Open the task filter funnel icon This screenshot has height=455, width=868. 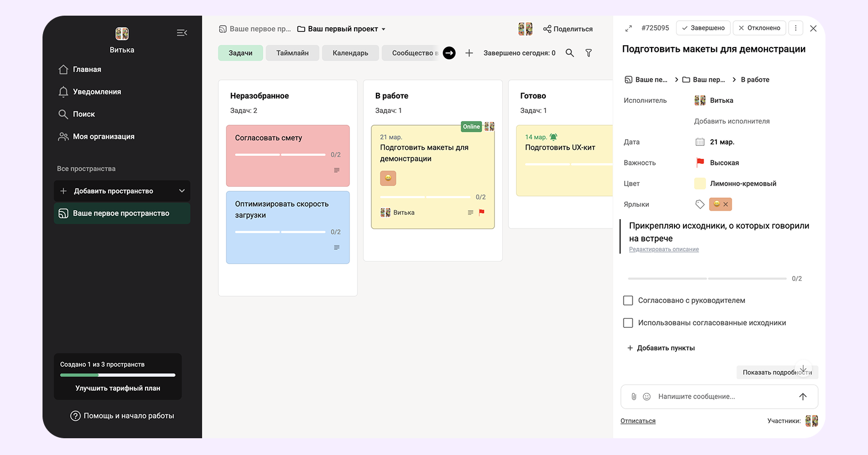coord(588,53)
